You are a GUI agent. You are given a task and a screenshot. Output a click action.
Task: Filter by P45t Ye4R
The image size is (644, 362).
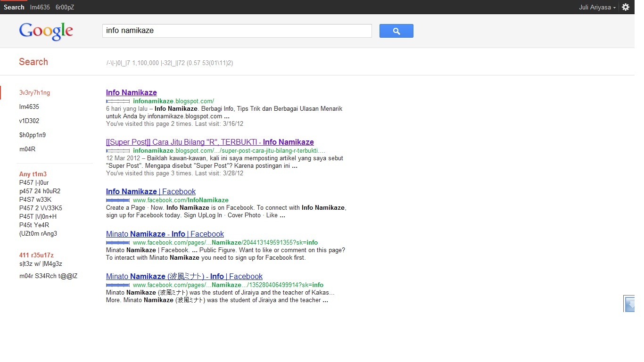point(34,225)
